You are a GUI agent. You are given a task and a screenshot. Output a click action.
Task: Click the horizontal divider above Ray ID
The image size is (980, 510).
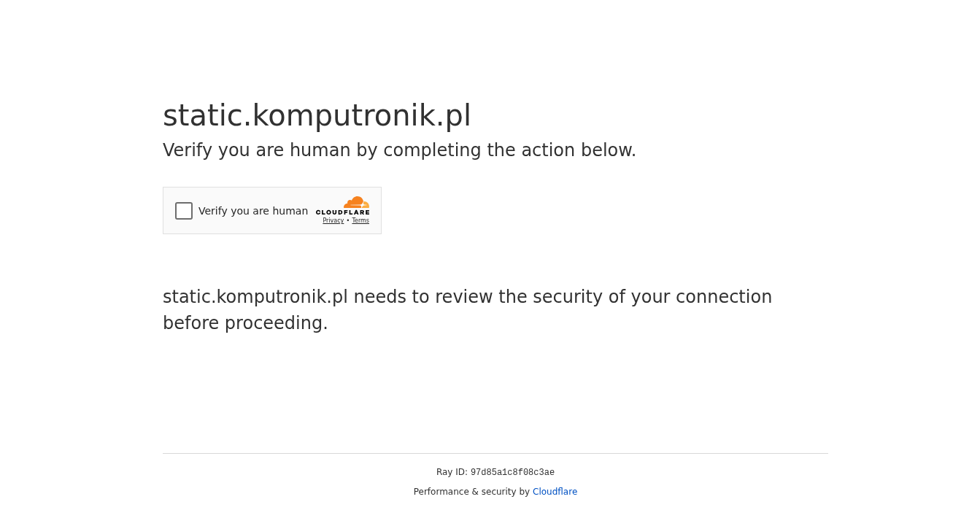(495, 453)
